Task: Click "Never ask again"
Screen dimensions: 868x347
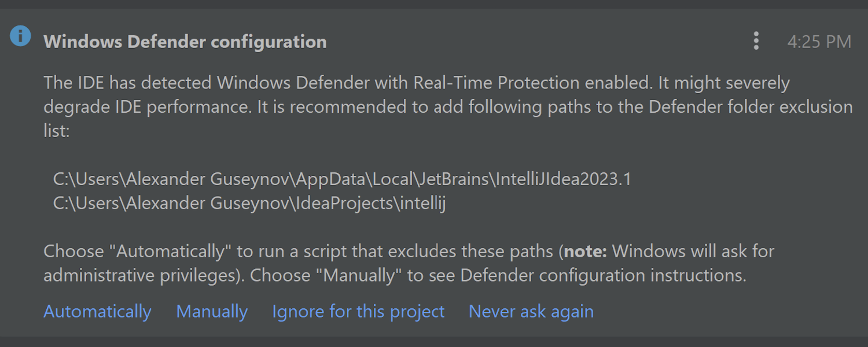Action: (x=531, y=311)
